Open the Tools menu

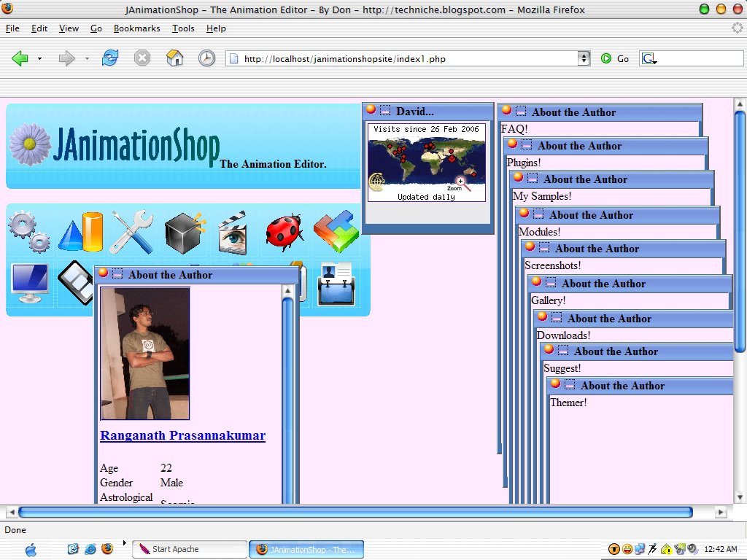coord(183,28)
